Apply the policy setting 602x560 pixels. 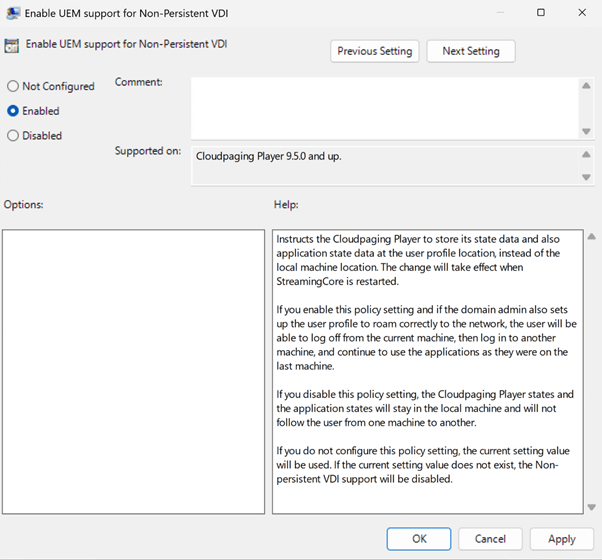tap(561, 539)
